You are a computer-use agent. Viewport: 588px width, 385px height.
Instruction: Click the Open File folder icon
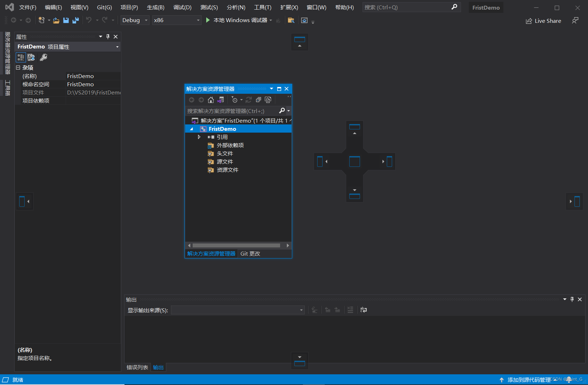pos(56,21)
